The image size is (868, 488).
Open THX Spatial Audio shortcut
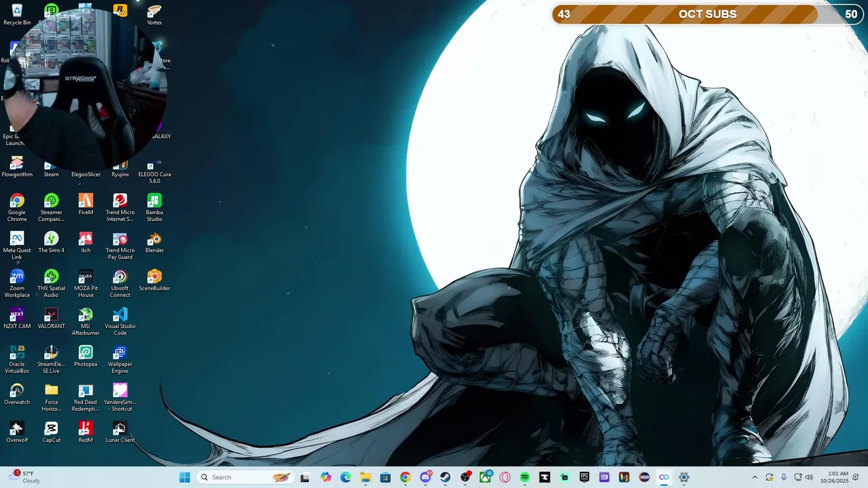coord(52,283)
